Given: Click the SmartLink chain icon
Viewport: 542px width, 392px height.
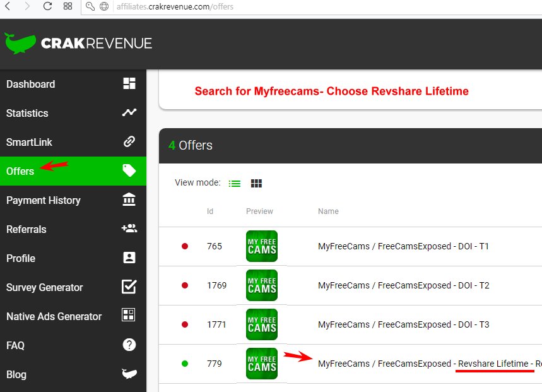Looking at the screenshot, I should click(129, 141).
